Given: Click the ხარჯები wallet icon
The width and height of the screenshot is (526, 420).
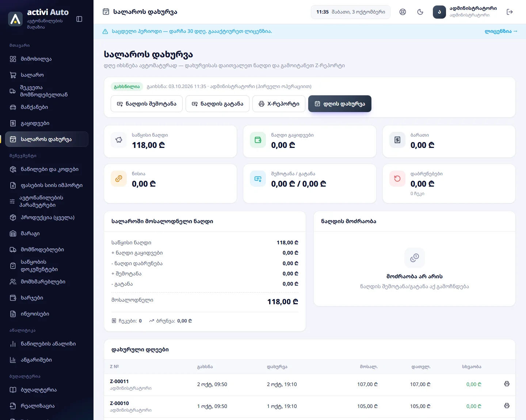Looking at the screenshot, I should (x=13, y=298).
